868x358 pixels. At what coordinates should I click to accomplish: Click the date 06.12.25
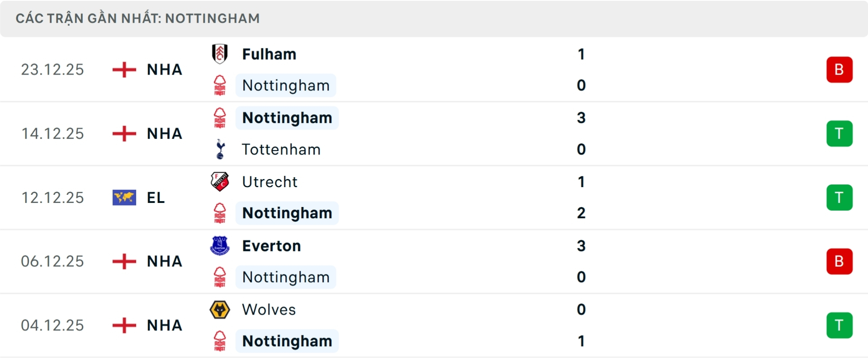[52, 261]
